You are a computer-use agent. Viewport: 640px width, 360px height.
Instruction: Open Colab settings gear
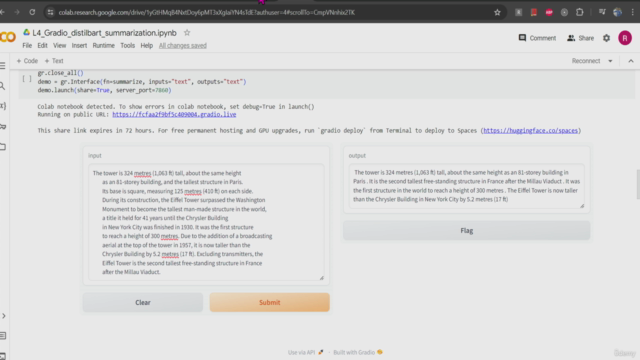[x=607, y=38]
